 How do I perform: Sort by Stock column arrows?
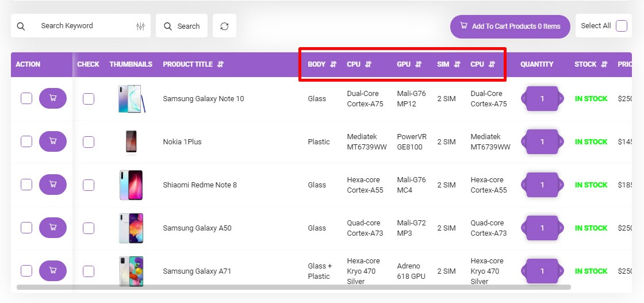click(604, 64)
